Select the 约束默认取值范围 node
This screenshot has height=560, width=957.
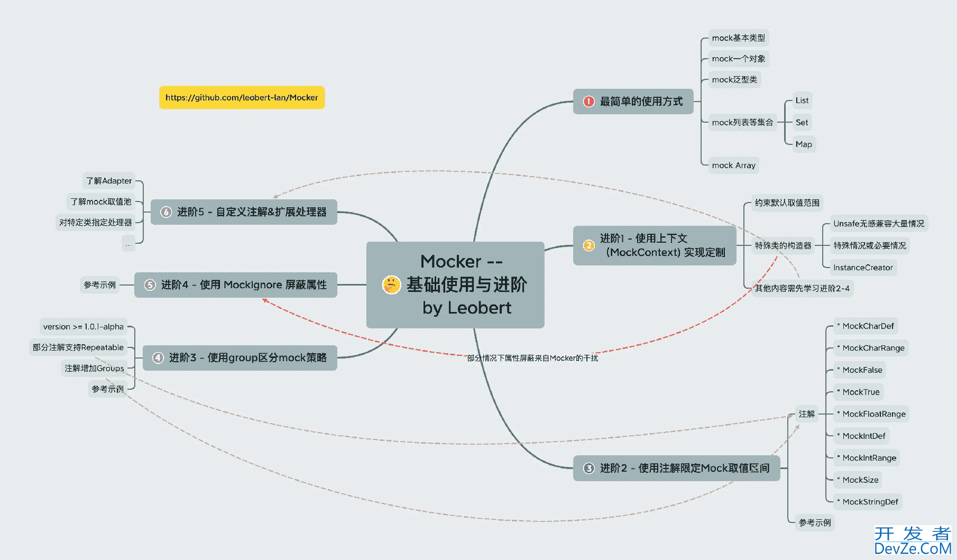click(787, 203)
